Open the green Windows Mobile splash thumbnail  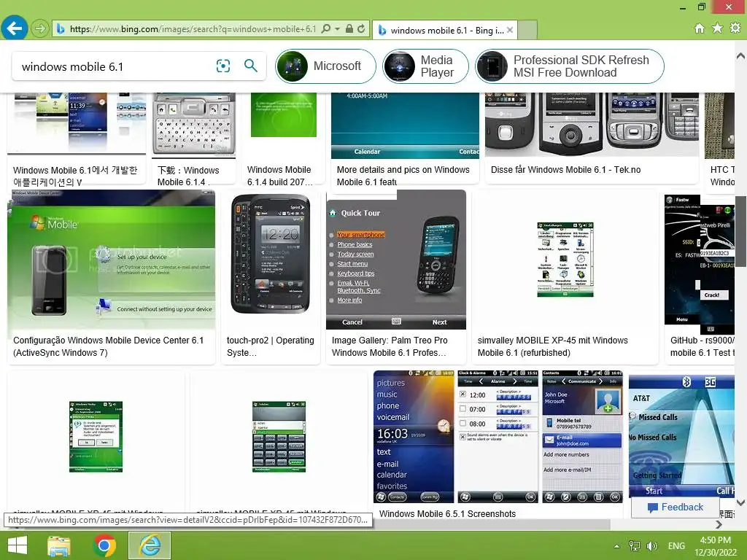click(x=284, y=114)
